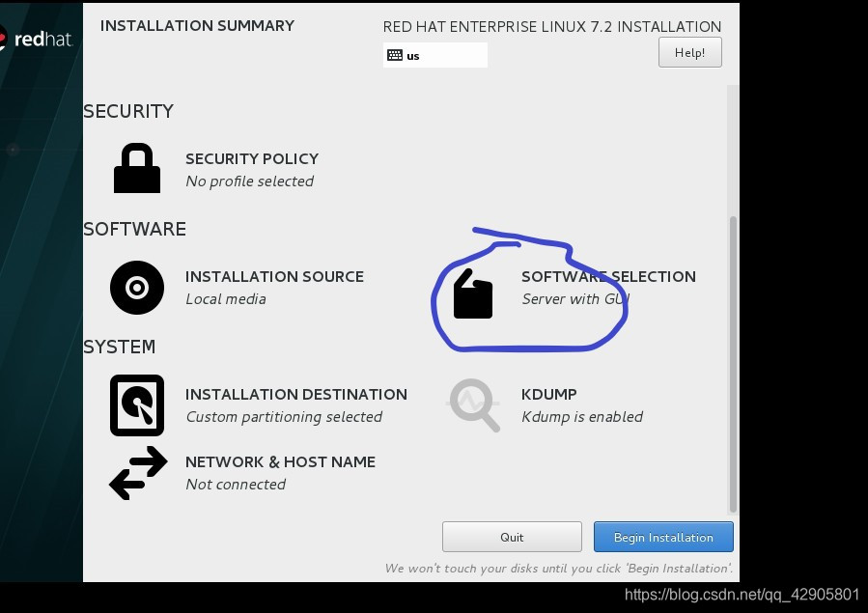Click the 'Kdump is enabled' status text
Viewport: 868px width, 613px height.
coord(582,417)
